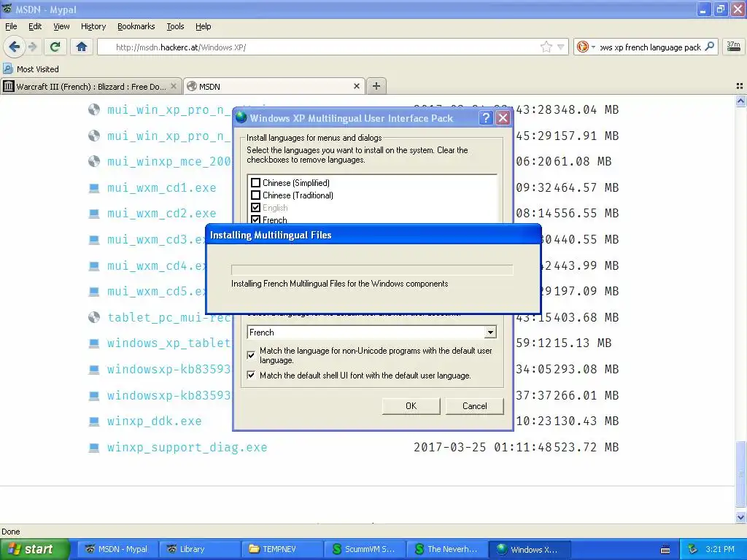Click the on-screen keyboard tray icon
The image size is (747, 560).
click(665, 550)
